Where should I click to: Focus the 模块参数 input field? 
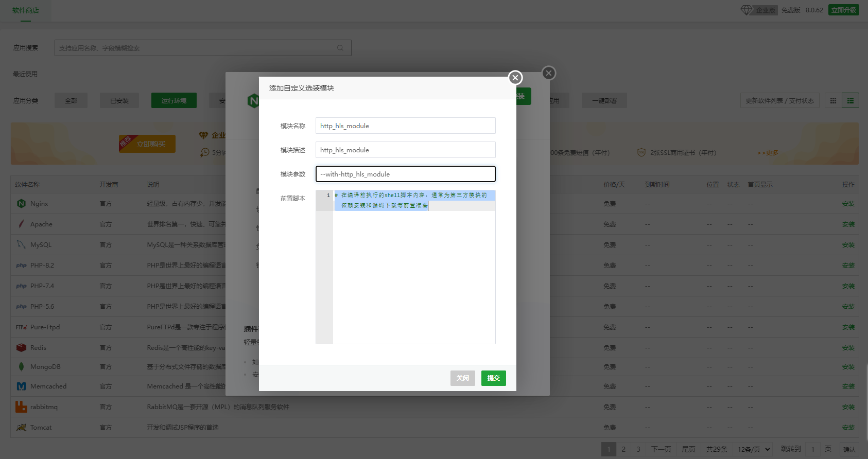(x=406, y=174)
